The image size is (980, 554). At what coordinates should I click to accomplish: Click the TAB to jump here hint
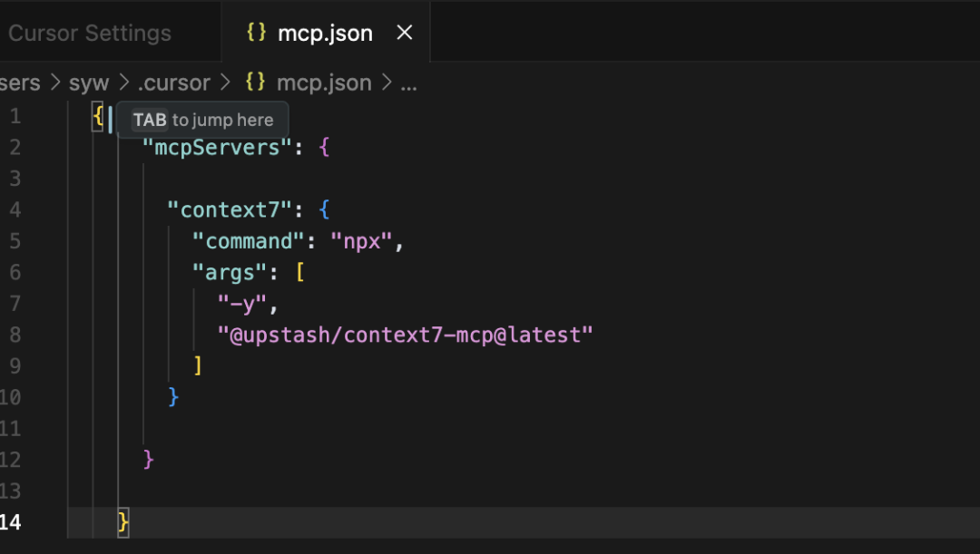click(202, 120)
